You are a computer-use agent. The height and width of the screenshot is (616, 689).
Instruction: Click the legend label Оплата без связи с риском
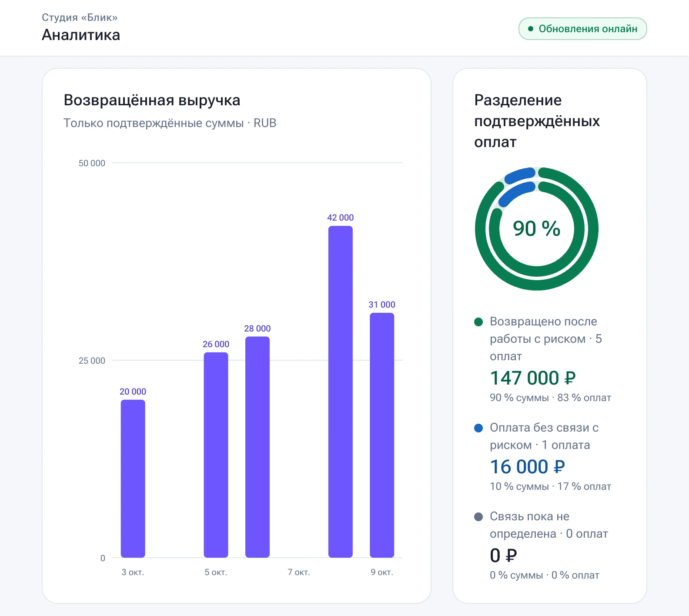tap(544, 436)
